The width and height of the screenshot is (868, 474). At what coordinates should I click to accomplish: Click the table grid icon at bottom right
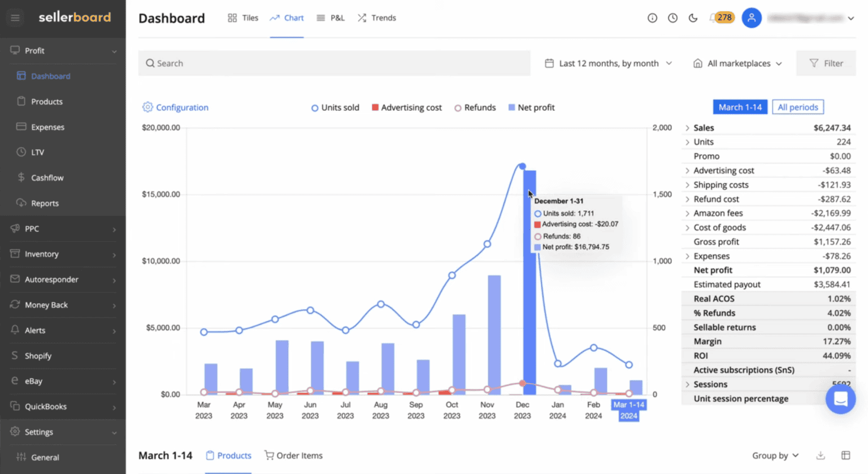(x=846, y=455)
